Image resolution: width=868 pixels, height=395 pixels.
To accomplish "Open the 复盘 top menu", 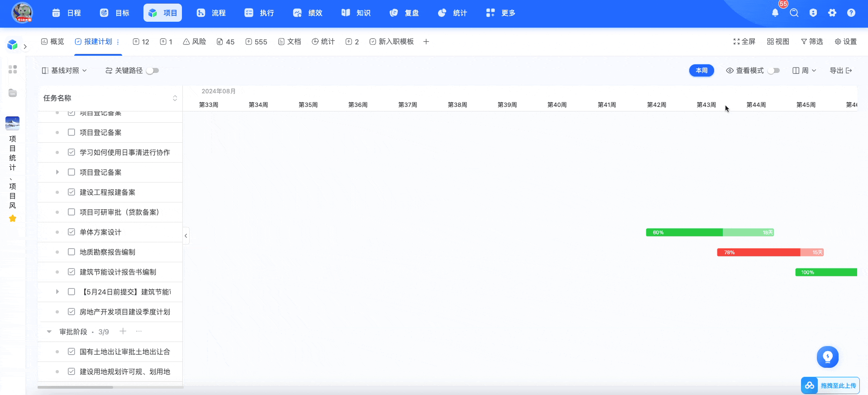I will tap(405, 13).
